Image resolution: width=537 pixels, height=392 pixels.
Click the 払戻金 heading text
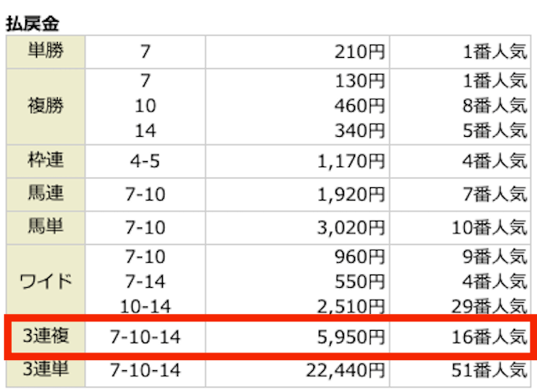click(33, 24)
